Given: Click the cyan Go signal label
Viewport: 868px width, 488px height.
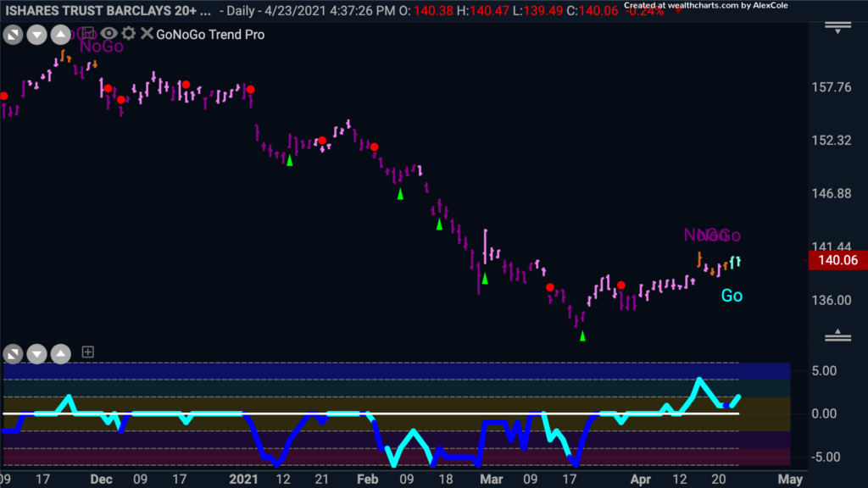Looking at the screenshot, I should 732,296.
